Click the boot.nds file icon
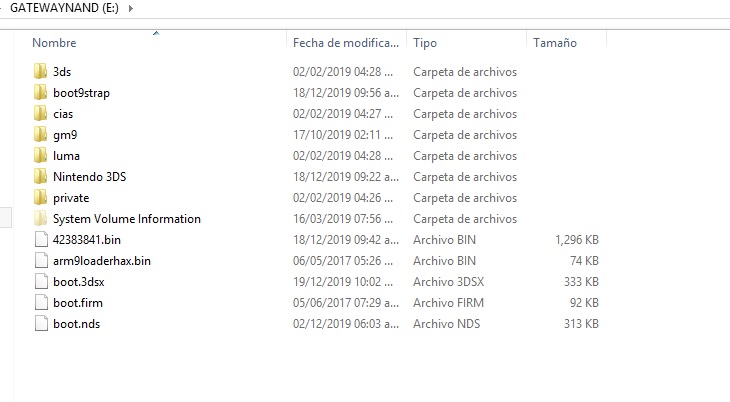The width and height of the screenshot is (730, 402). coord(41,323)
